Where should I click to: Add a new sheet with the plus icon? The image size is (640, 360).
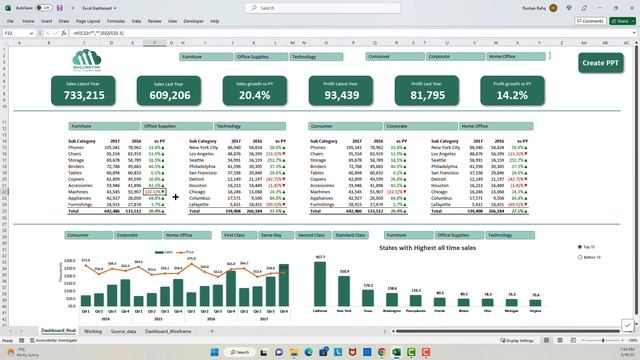(x=212, y=331)
